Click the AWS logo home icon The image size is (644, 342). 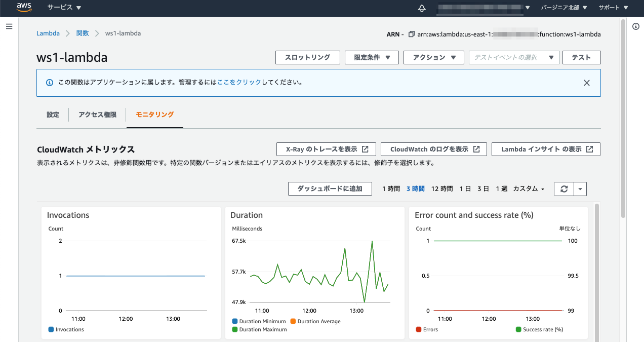(24, 8)
